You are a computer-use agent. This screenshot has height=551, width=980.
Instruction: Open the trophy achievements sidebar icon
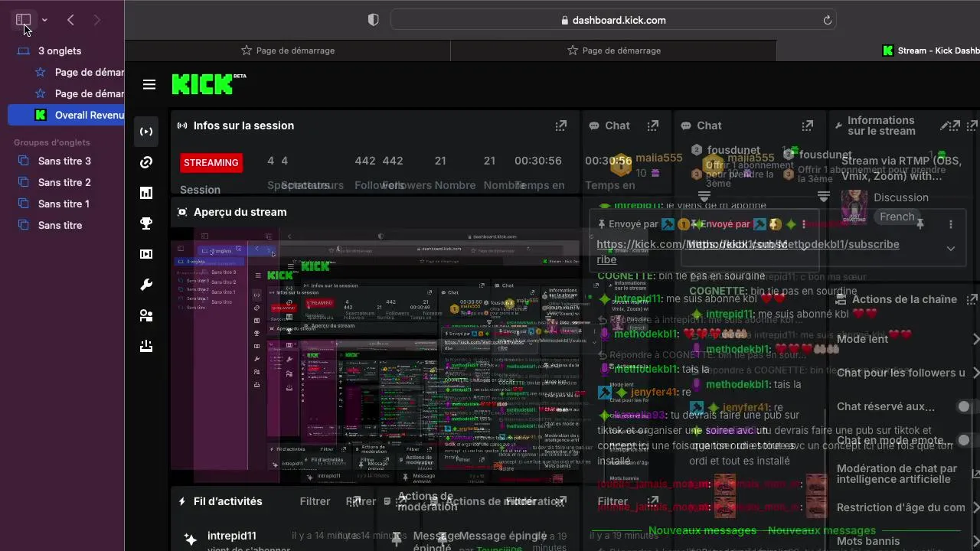146,223
